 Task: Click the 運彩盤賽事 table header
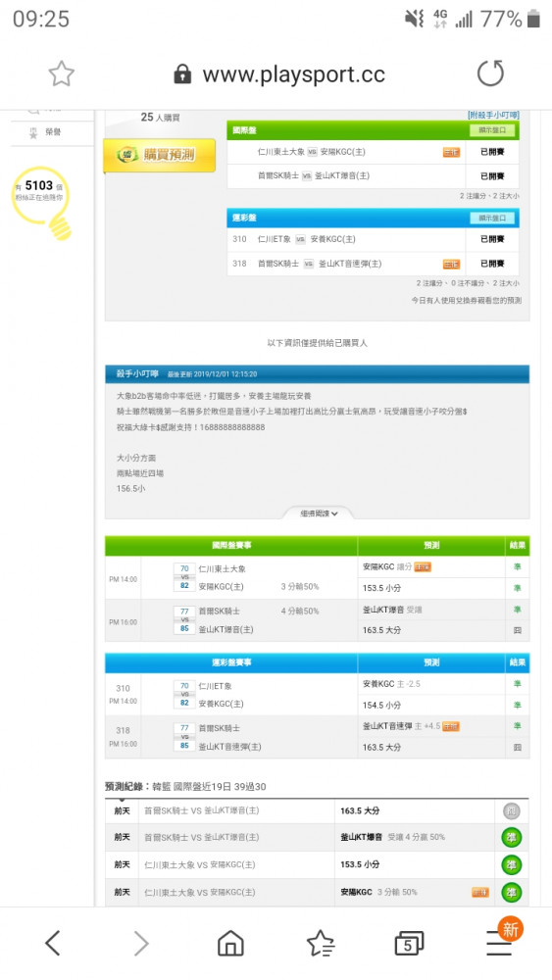[231, 662]
